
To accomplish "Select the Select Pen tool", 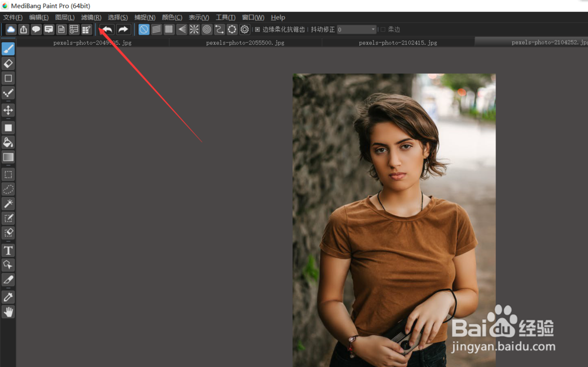I will [8, 218].
